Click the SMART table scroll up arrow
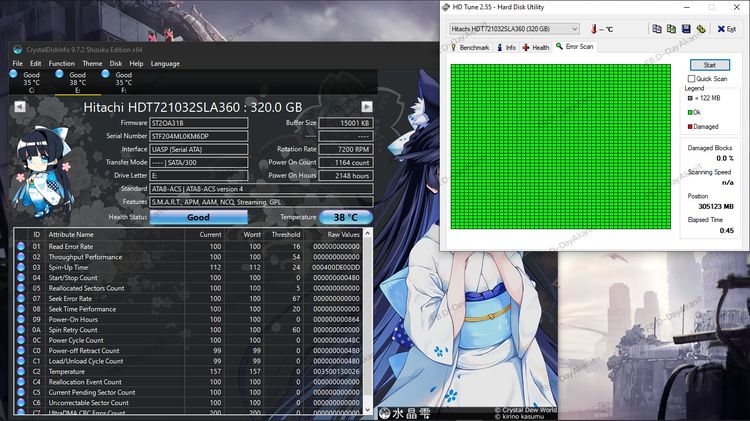The width and height of the screenshot is (750, 421). (x=368, y=233)
